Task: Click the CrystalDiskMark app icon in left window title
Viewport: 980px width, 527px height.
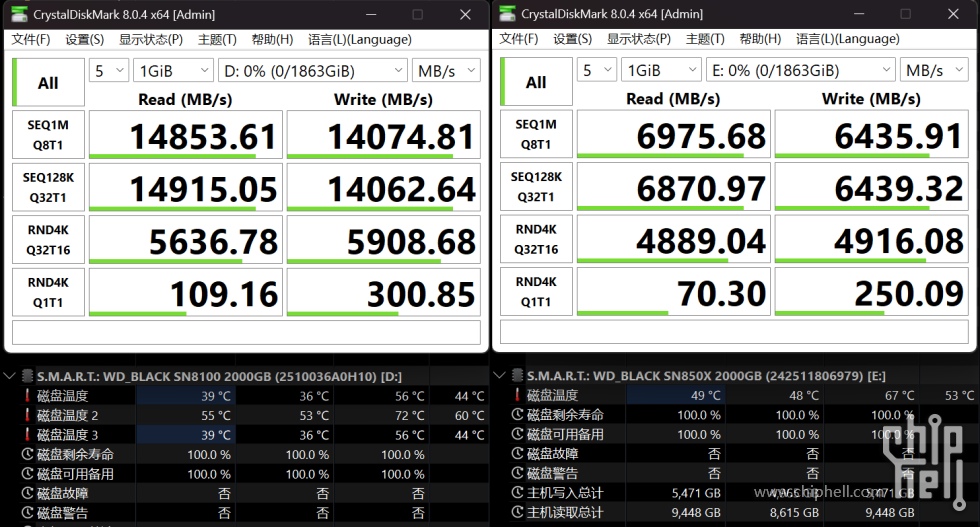Action: point(19,14)
